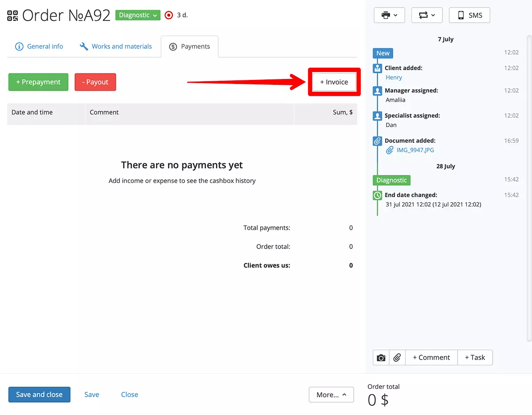
Task: Click the Save and close button
Action: coord(39,395)
